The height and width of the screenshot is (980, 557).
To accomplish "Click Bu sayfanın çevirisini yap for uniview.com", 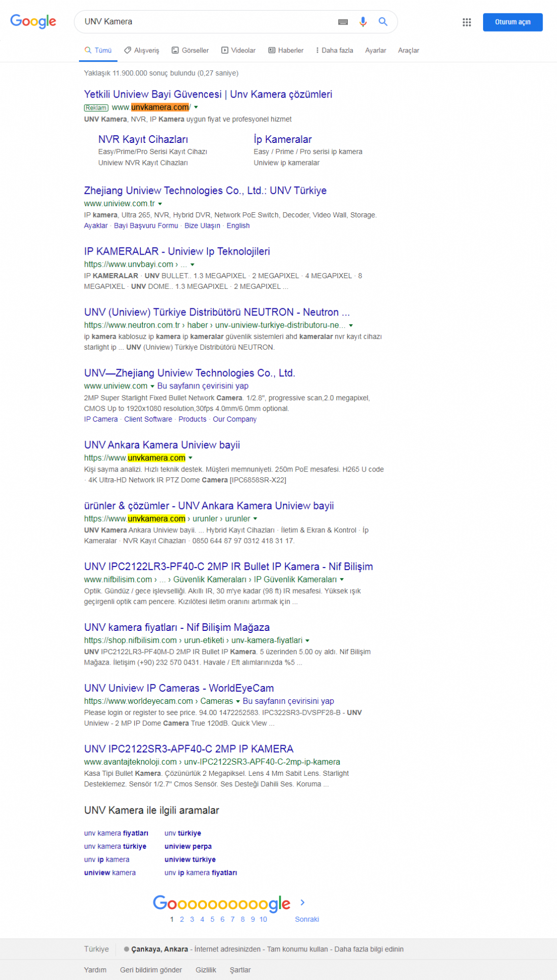I will pyautogui.click(x=203, y=386).
